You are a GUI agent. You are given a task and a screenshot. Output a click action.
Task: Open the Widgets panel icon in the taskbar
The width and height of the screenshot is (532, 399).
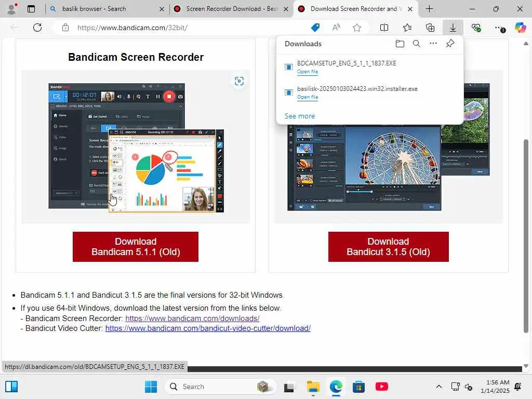11,387
